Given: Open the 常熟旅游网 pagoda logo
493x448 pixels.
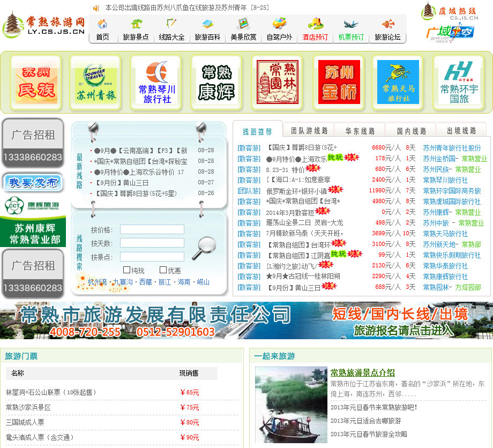Looking at the screenshot, I should point(44,25).
